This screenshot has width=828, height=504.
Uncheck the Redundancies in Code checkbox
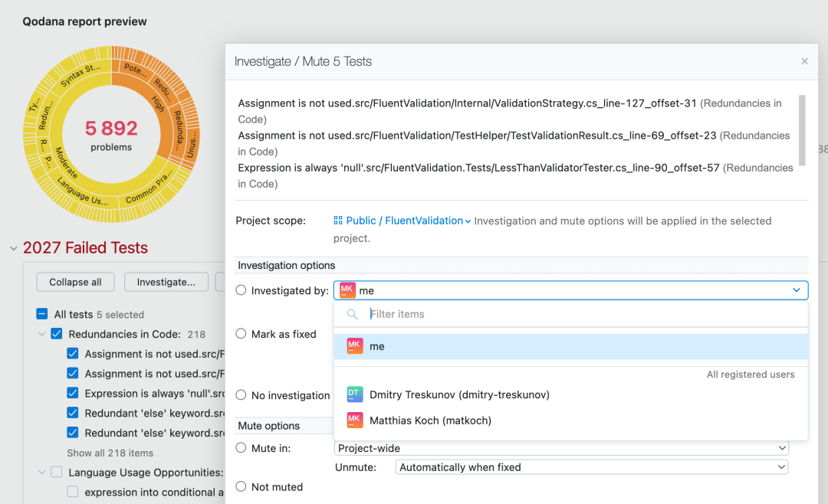[x=57, y=333]
